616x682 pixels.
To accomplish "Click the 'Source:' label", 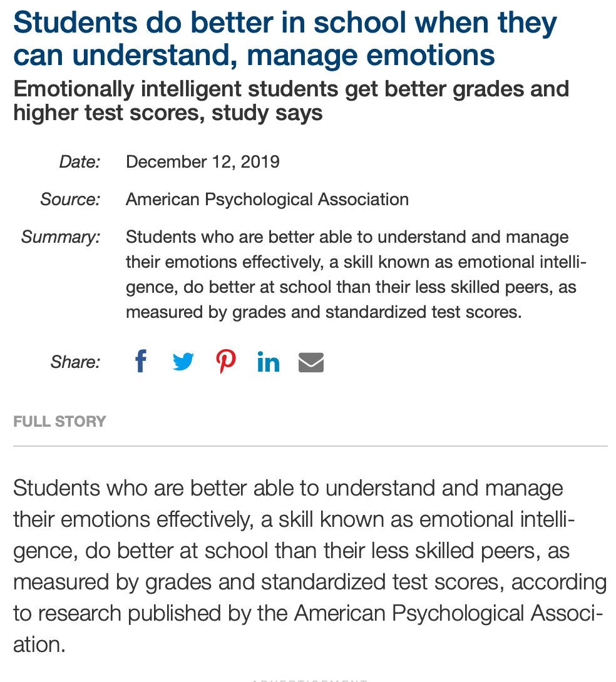I will click(x=70, y=199).
